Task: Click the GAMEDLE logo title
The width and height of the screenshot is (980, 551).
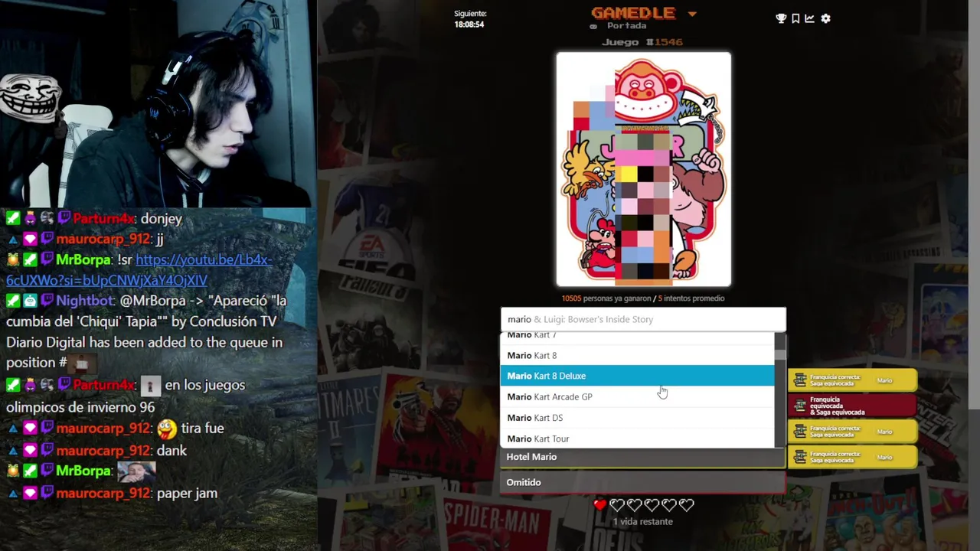Action: pyautogui.click(x=633, y=13)
